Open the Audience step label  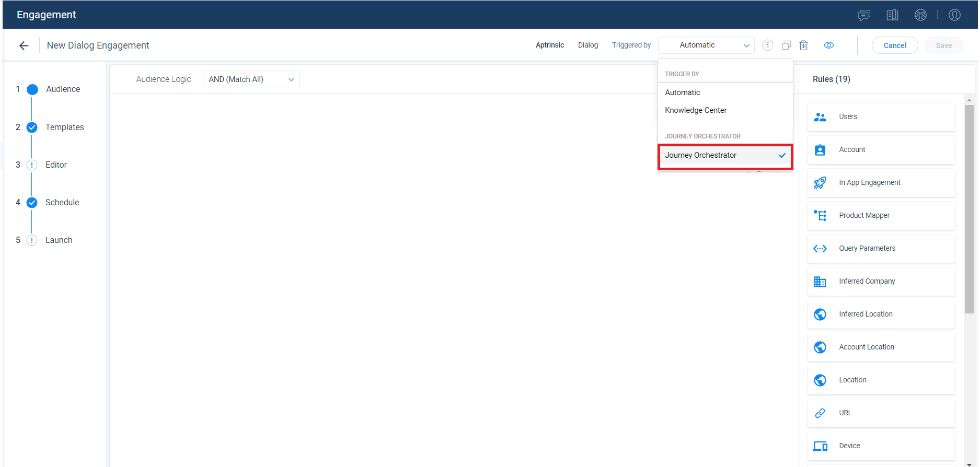pos(63,89)
